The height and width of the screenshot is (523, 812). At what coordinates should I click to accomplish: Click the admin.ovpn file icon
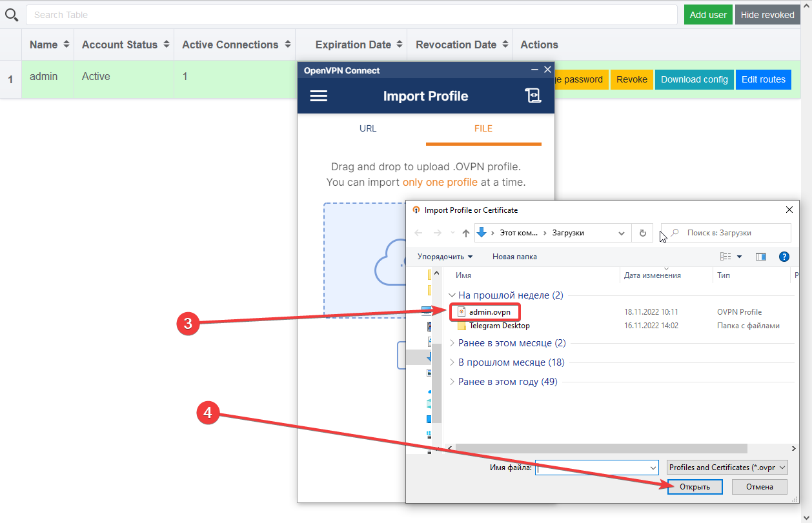pos(462,312)
